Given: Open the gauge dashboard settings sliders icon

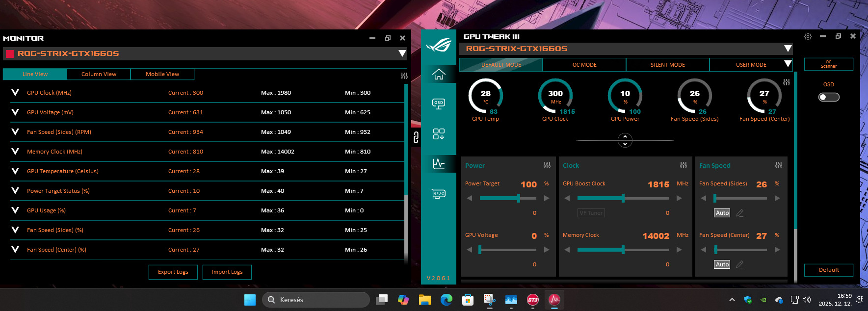Looking at the screenshot, I should 787,82.
